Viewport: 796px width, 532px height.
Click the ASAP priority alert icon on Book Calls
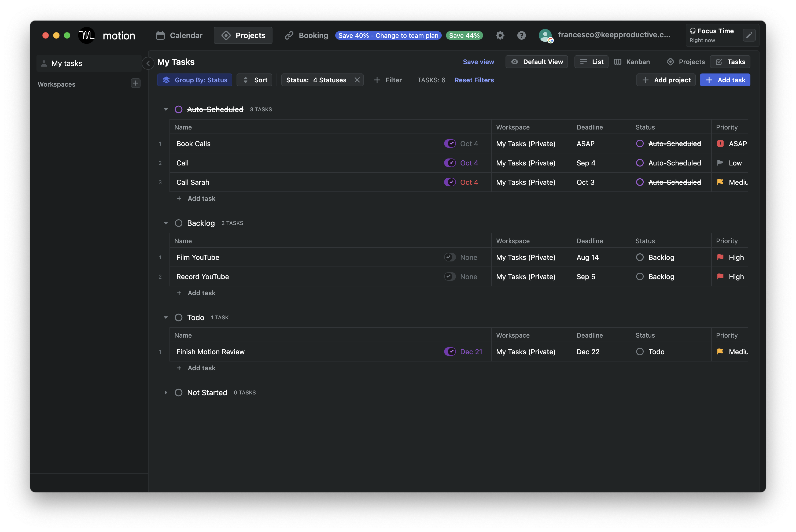pos(721,143)
